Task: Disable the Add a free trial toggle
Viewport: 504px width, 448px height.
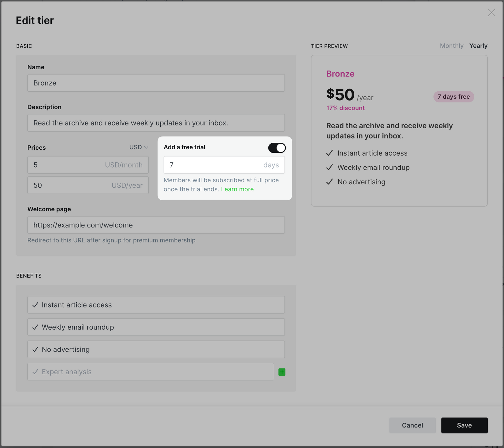Action: click(x=277, y=148)
